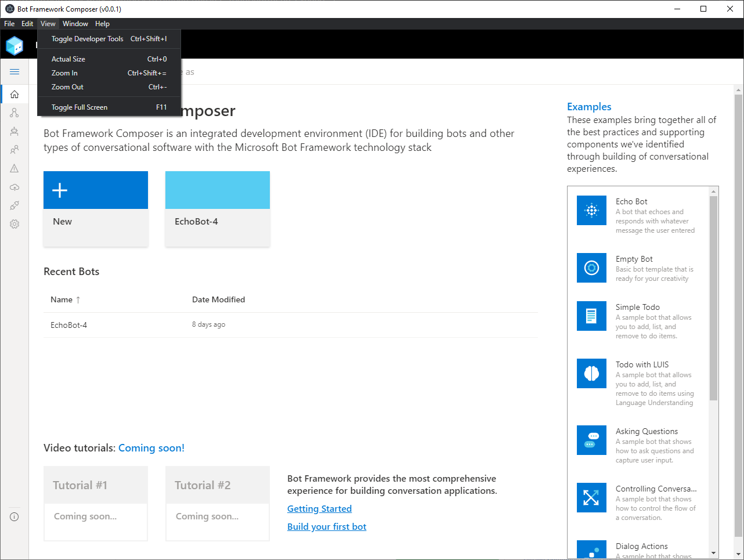The width and height of the screenshot is (744, 560).
Task: Select the Asking Questions example title
Action: click(x=647, y=431)
